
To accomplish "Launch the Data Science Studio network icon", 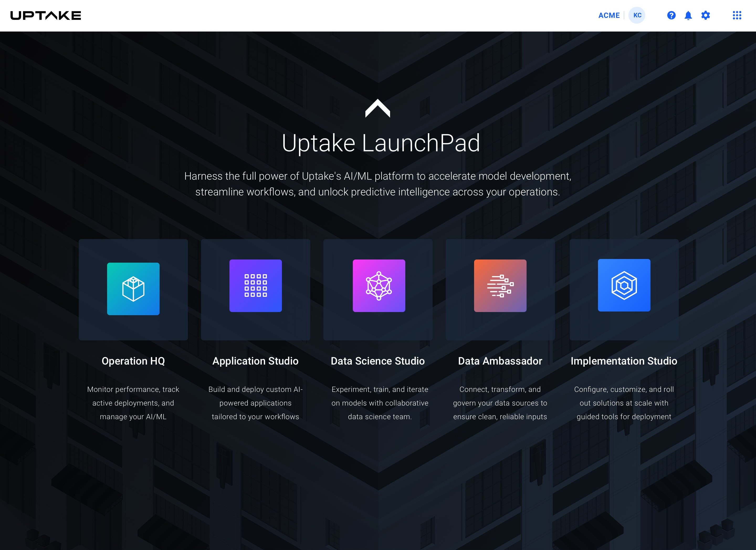I will [x=379, y=286].
